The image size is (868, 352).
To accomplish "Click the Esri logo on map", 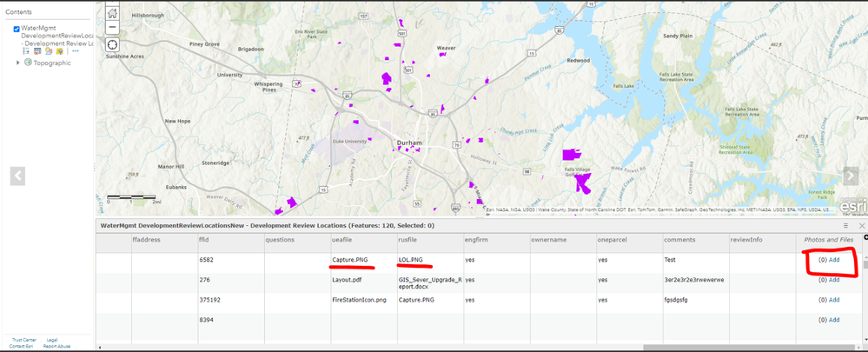I will [851, 205].
